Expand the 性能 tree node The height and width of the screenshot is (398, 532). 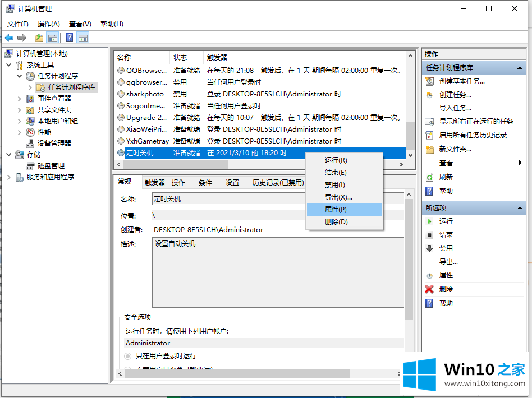tap(19, 132)
